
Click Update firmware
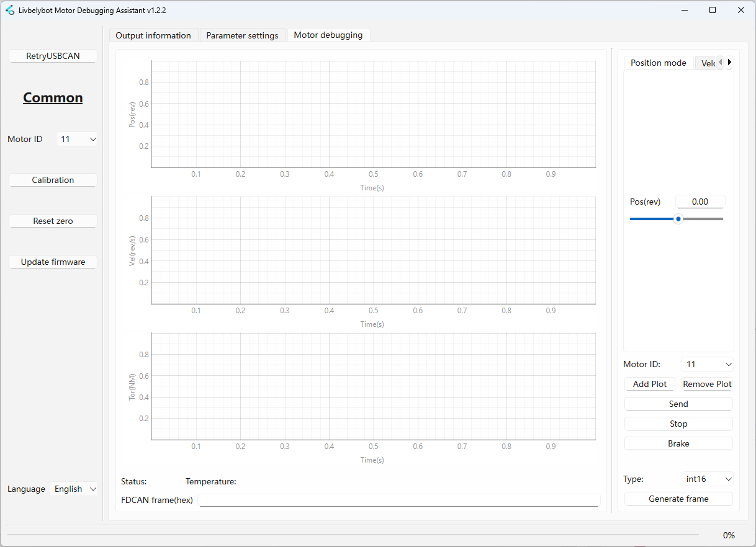(53, 262)
